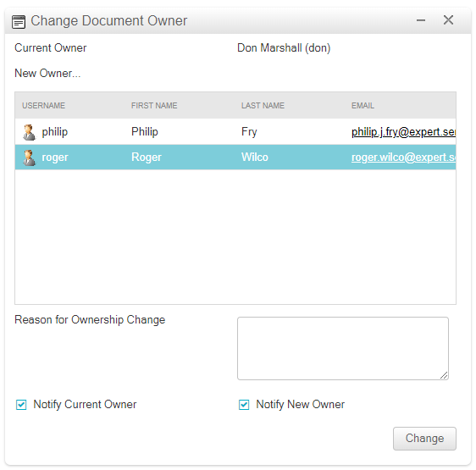This screenshot has height=470, width=476.
Task: Click philip's user avatar icon
Action: [x=29, y=132]
